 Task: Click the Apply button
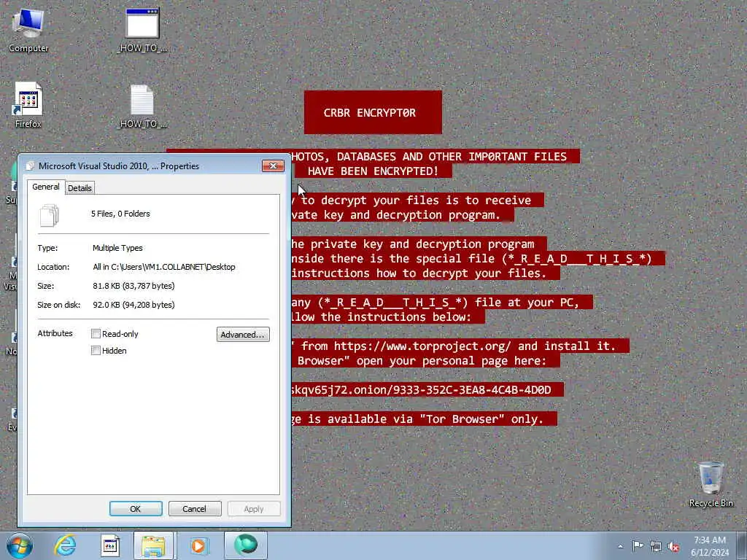coord(254,508)
